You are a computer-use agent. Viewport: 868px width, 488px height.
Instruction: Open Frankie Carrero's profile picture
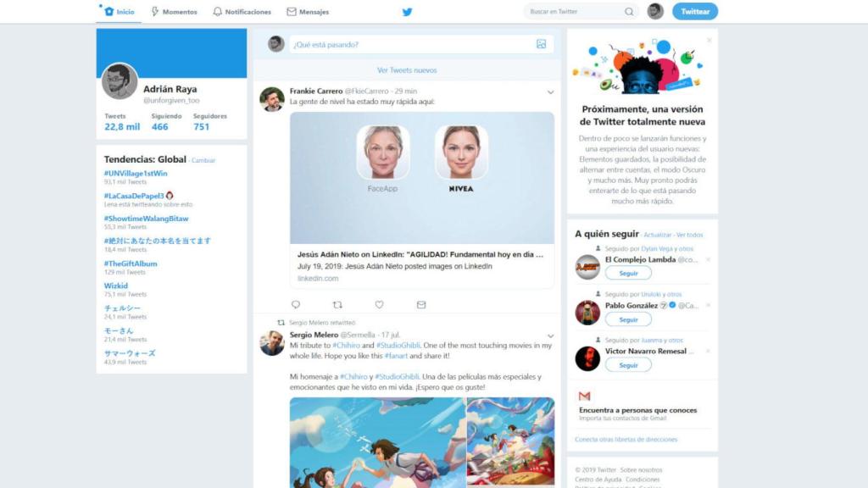point(272,99)
